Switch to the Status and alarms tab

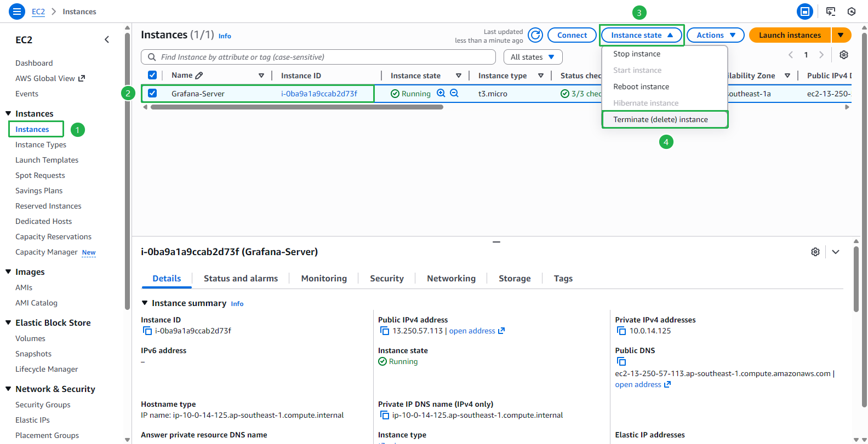click(x=241, y=278)
